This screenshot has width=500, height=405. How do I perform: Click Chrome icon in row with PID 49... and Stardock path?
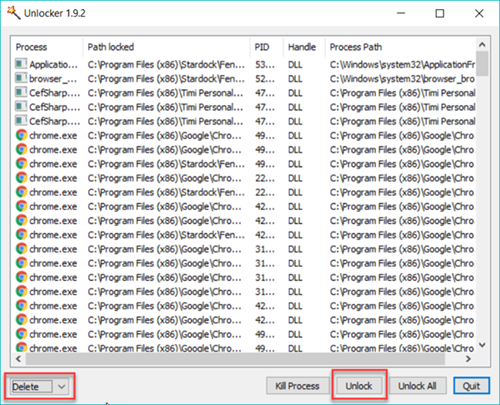pyautogui.click(x=21, y=164)
